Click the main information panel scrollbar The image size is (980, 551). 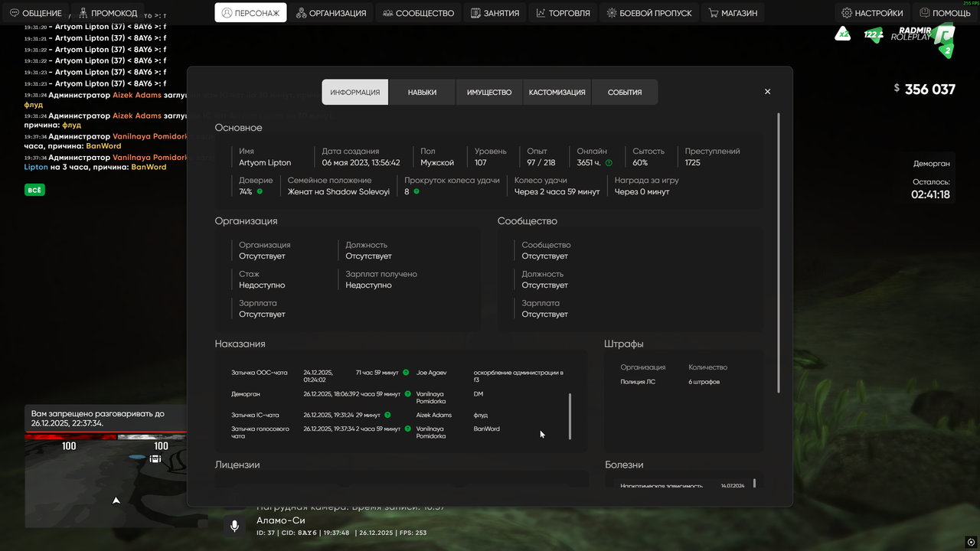pyautogui.click(x=779, y=253)
